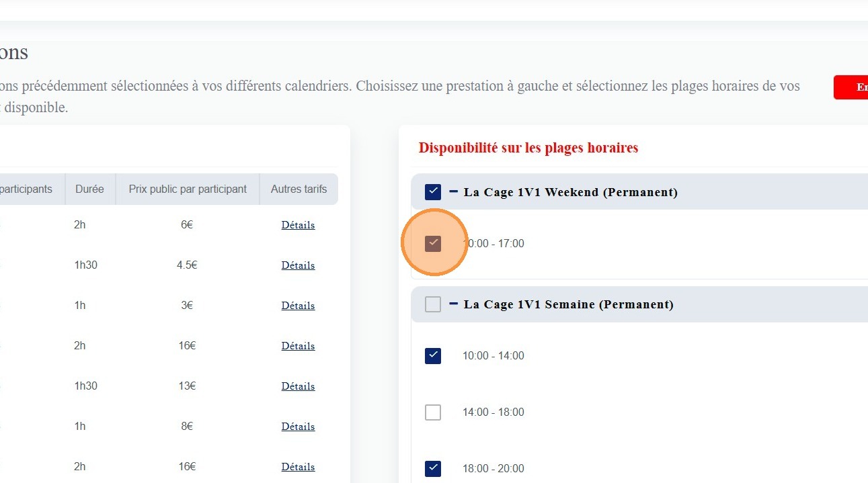Image resolution: width=868 pixels, height=483 pixels.
Task: Click the La Cage 1V1 Weekend (Permanent) title
Action: pyautogui.click(x=570, y=192)
